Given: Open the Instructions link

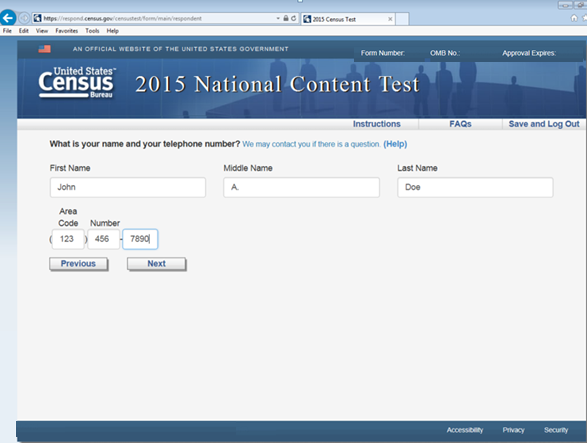Looking at the screenshot, I should [377, 124].
